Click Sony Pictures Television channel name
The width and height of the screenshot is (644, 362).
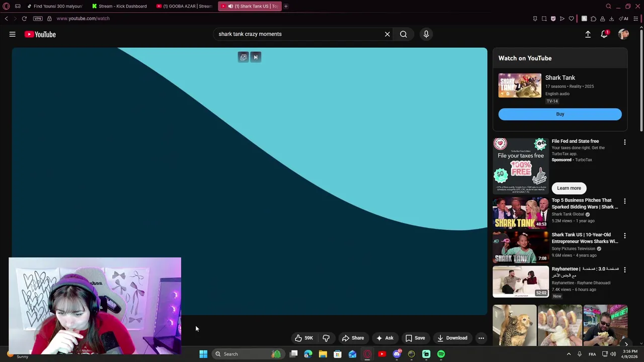pyautogui.click(x=573, y=248)
